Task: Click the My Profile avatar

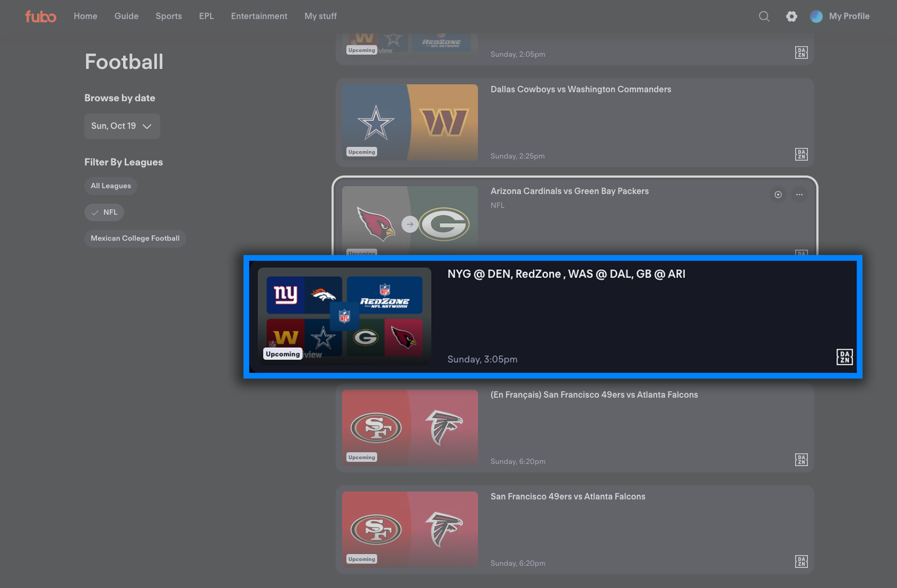Action: coord(816,16)
